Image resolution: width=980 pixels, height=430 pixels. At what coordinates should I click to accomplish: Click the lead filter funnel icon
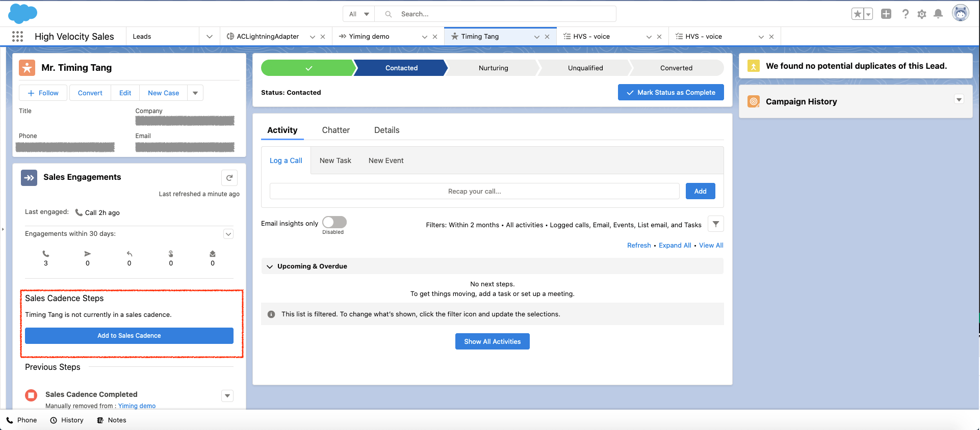[x=716, y=224]
